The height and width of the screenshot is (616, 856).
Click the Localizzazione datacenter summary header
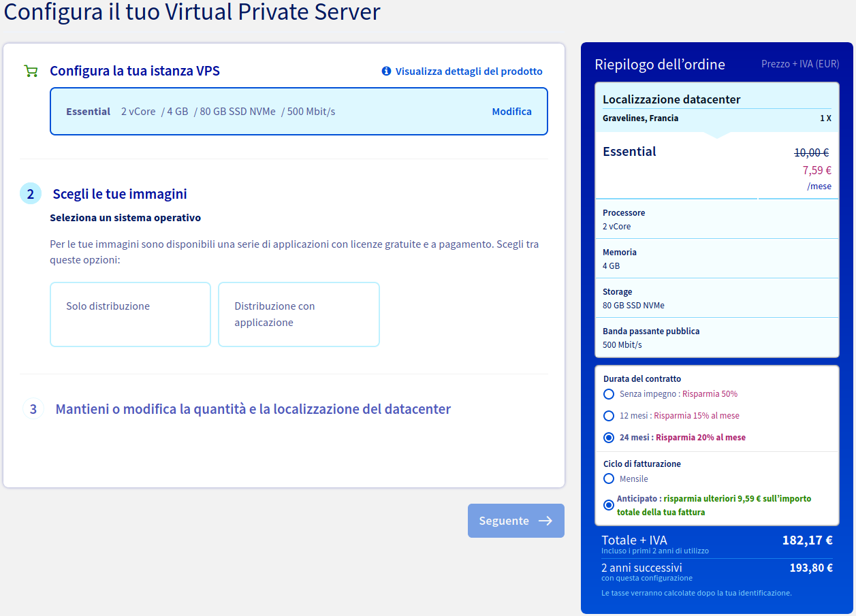tap(671, 99)
